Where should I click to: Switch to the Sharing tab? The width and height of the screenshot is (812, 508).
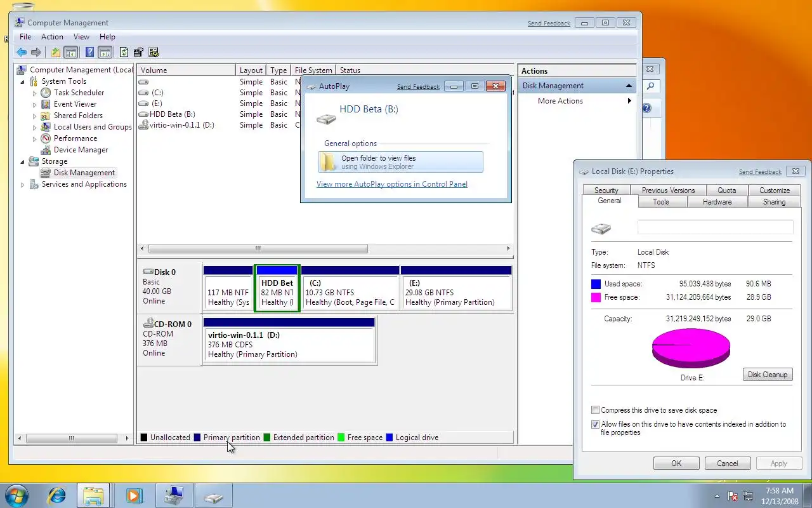[774, 202]
